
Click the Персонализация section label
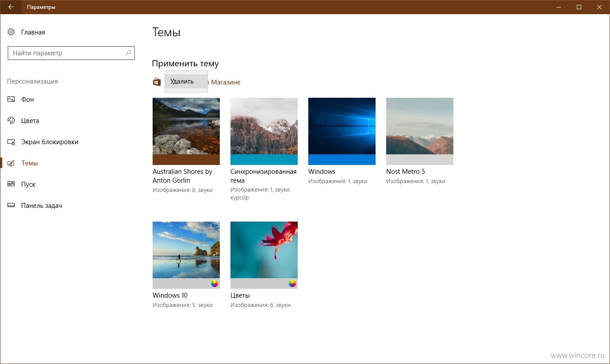coord(32,81)
